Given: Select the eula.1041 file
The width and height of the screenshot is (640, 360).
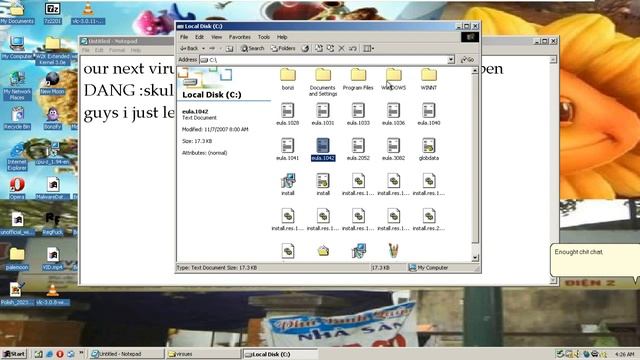Looking at the screenshot, I should pyautogui.click(x=287, y=149).
